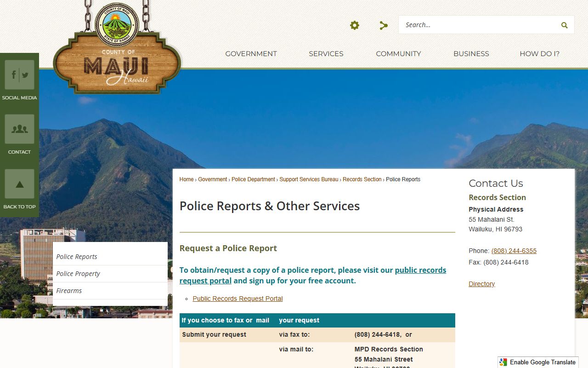Select Firearms in side menu
588x368 pixels.
point(110,291)
